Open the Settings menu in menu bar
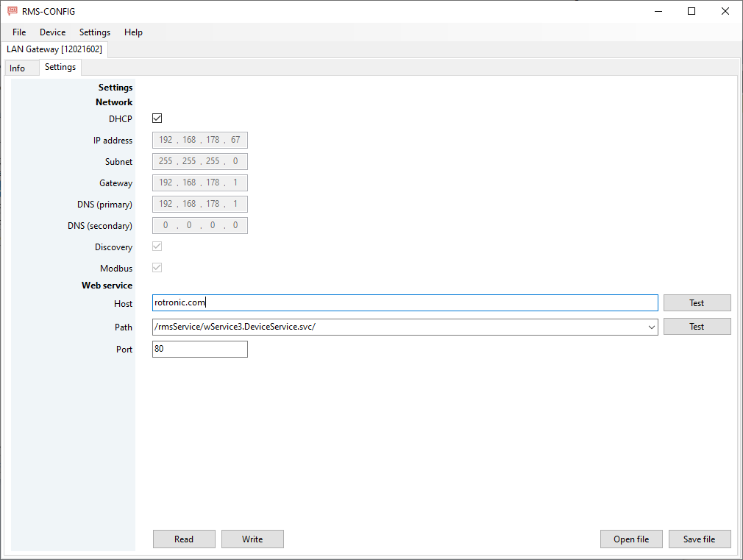Screen dimensions: 743x560 pyautogui.click(x=95, y=32)
